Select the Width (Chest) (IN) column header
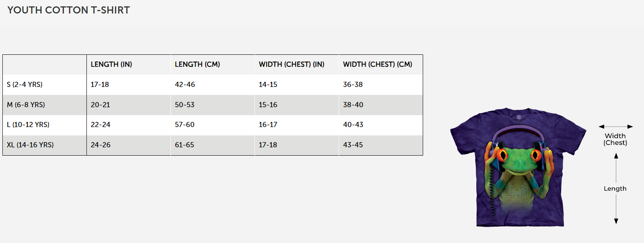The height and width of the screenshot is (243, 644). [291, 64]
